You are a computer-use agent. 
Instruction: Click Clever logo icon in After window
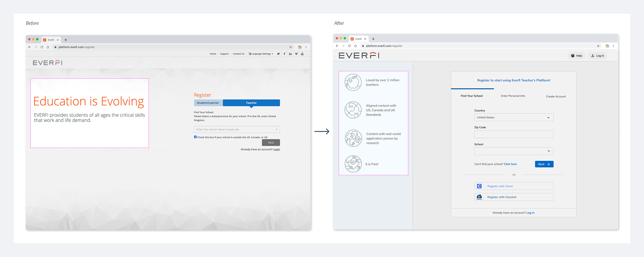[x=479, y=186]
